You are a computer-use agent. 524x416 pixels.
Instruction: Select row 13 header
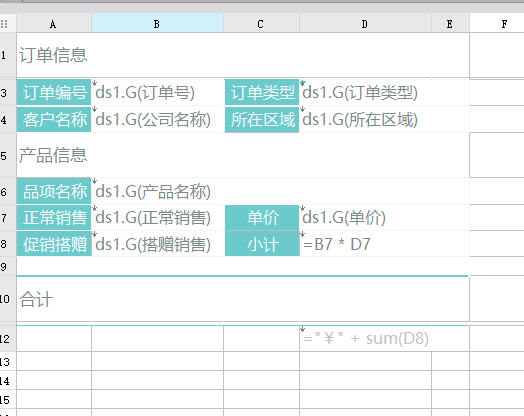[x=8, y=361]
